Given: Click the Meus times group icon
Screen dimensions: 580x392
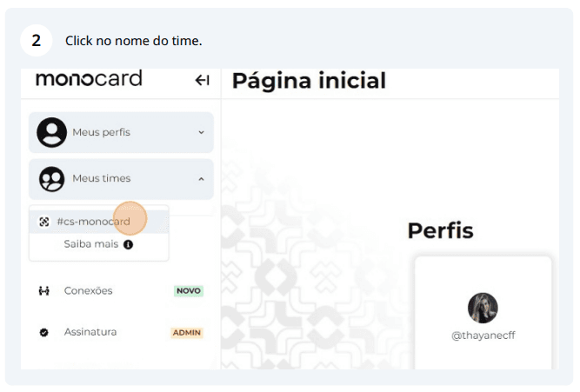Looking at the screenshot, I should 52,179.
